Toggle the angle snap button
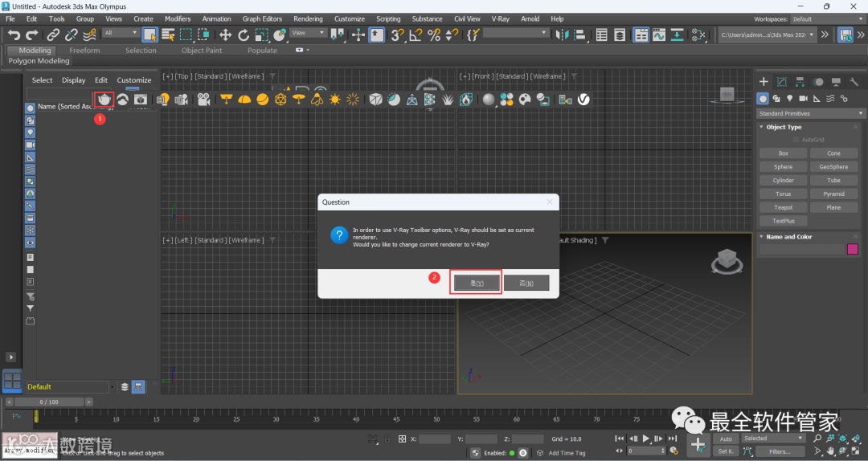The image size is (868, 461). pos(416,35)
